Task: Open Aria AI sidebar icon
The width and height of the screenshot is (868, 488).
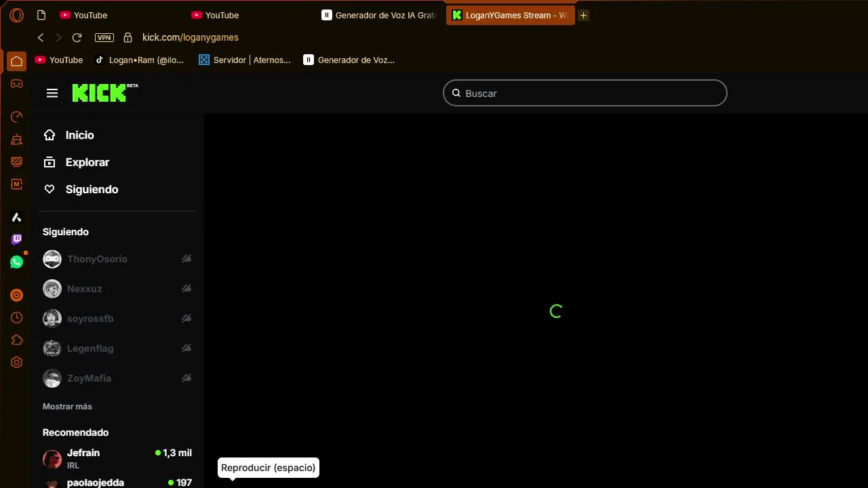Action: (17, 218)
